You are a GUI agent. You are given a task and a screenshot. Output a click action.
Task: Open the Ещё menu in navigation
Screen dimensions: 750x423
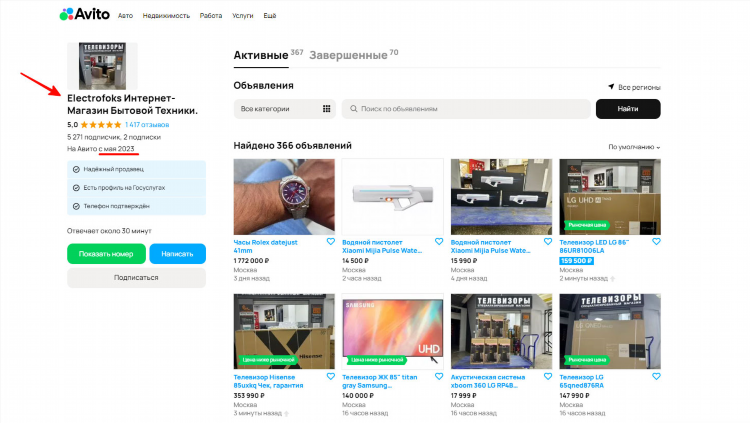(x=270, y=16)
